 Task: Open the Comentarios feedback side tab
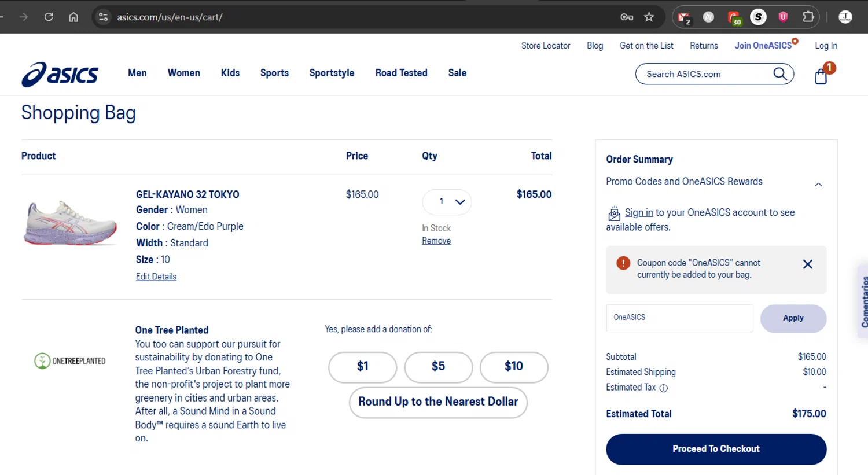coord(863,301)
